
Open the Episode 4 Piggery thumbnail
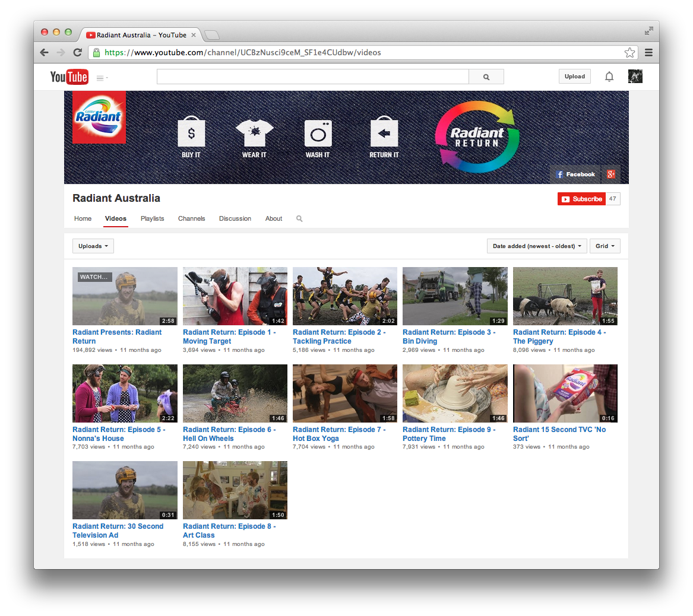[x=565, y=296]
